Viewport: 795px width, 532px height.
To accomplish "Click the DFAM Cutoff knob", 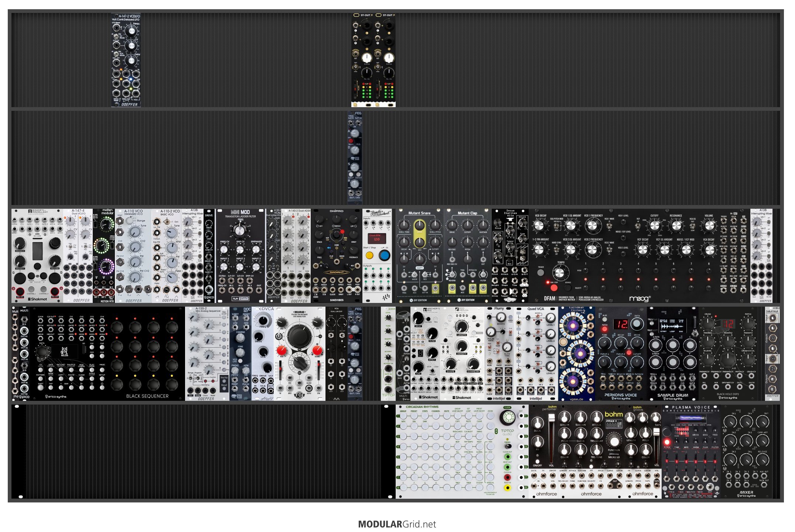I will [654, 226].
